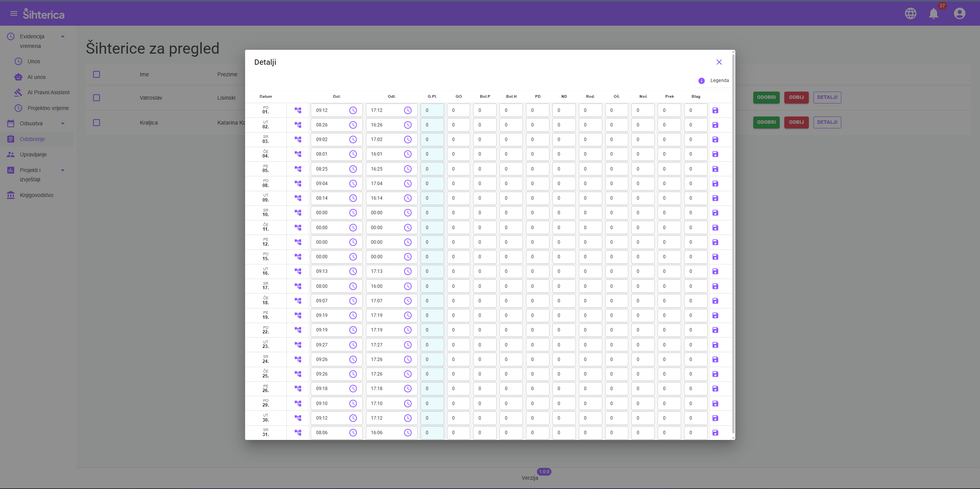Save row 31. using its save icon
The width and height of the screenshot is (980, 489).
pyautogui.click(x=715, y=433)
